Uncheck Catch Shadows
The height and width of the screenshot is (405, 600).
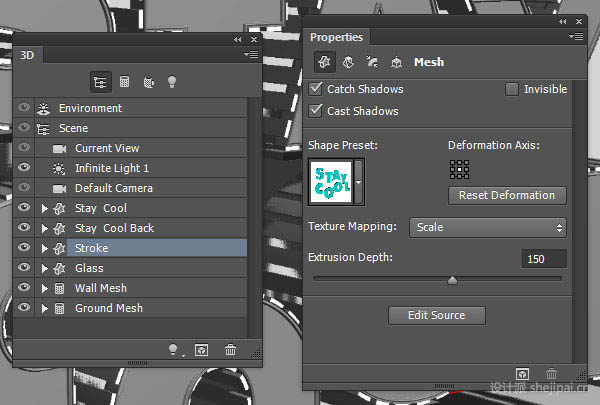[x=315, y=89]
